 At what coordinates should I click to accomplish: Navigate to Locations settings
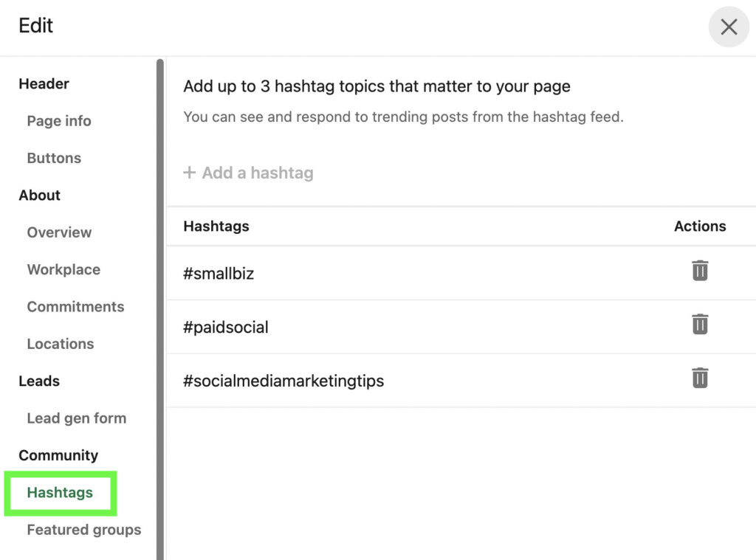point(61,344)
